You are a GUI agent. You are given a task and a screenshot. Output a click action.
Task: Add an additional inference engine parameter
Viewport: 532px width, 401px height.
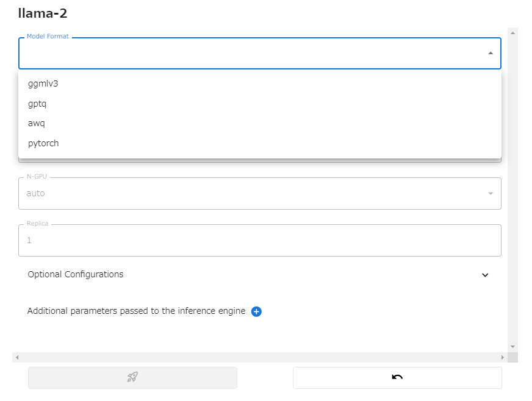tap(256, 311)
